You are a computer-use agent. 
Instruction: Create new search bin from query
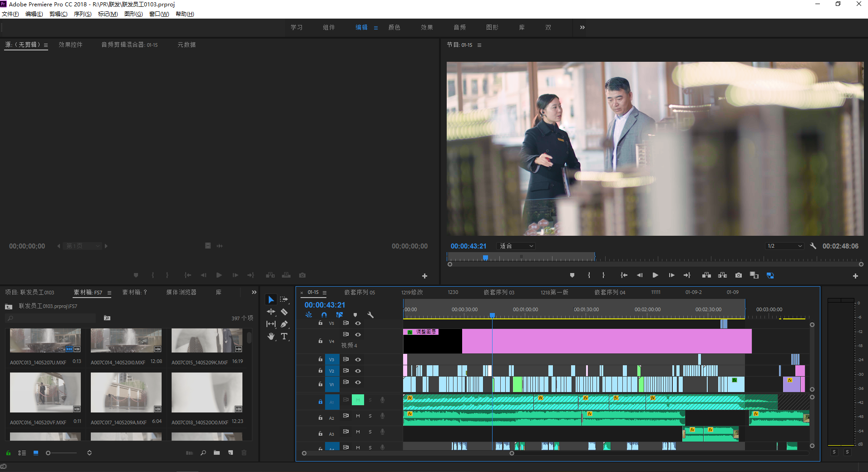coord(107,318)
